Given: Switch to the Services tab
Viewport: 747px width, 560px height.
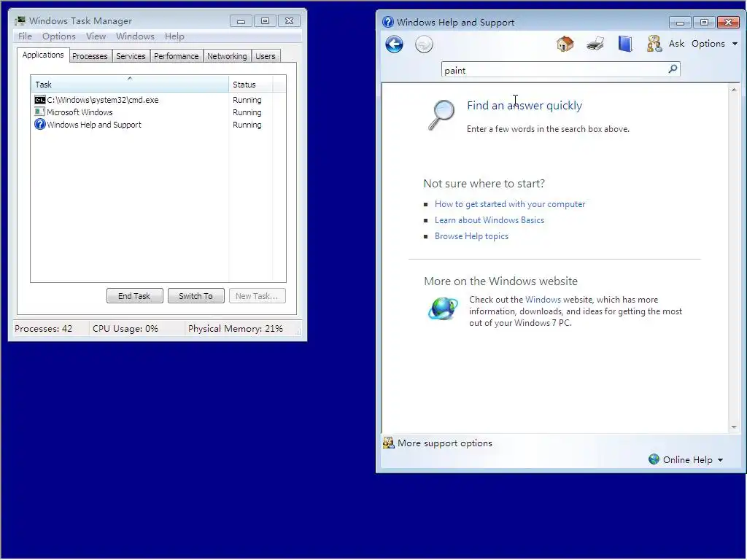Looking at the screenshot, I should point(131,56).
